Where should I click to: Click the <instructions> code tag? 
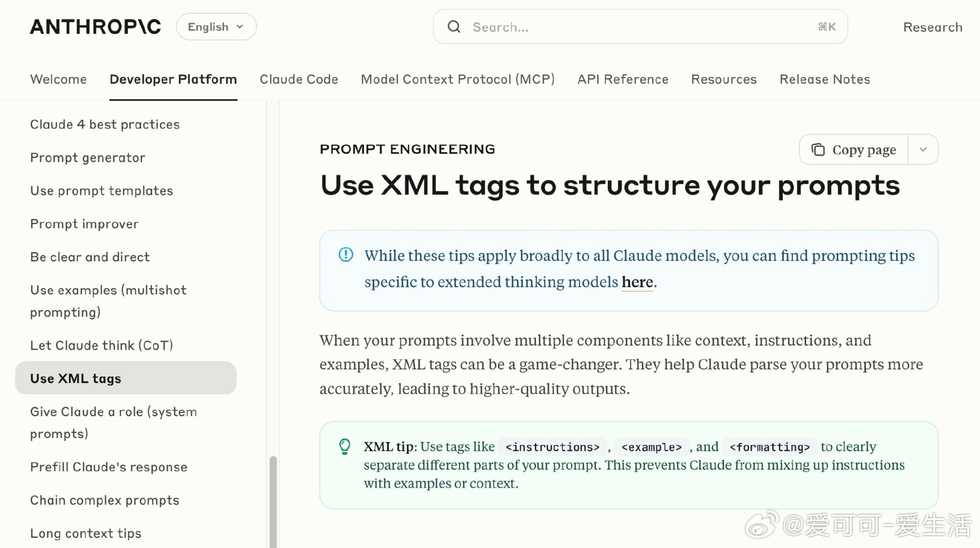[553, 447]
